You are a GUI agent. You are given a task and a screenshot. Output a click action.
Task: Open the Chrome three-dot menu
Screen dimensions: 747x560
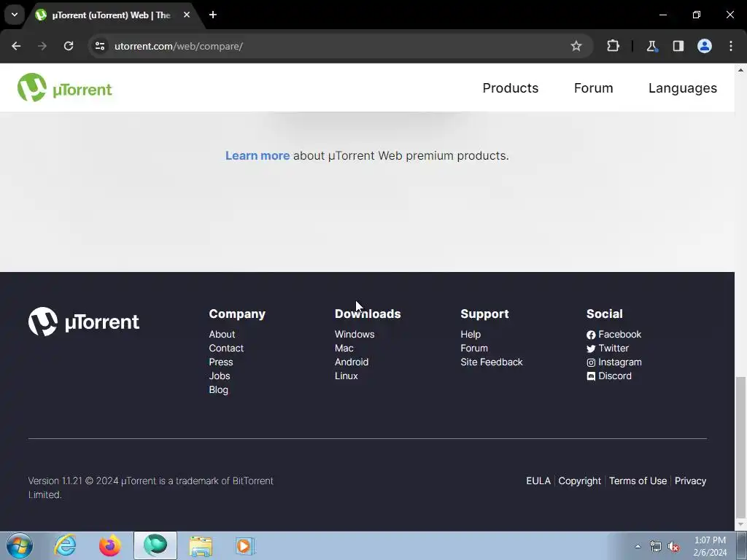tap(731, 46)
